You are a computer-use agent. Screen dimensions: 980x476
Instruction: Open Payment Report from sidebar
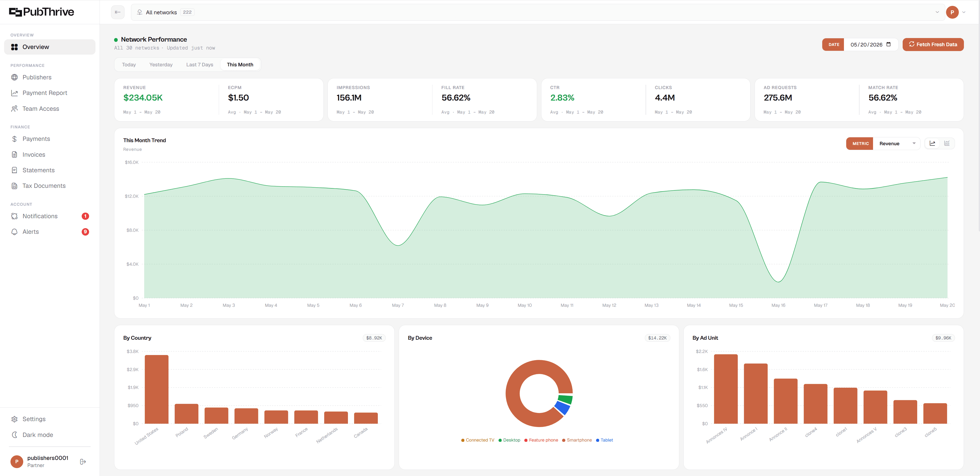click(50, 93)
